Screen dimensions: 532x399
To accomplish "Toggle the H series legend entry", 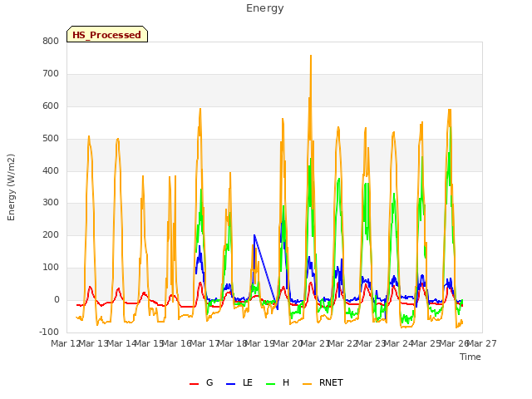I will click(278, 382).
